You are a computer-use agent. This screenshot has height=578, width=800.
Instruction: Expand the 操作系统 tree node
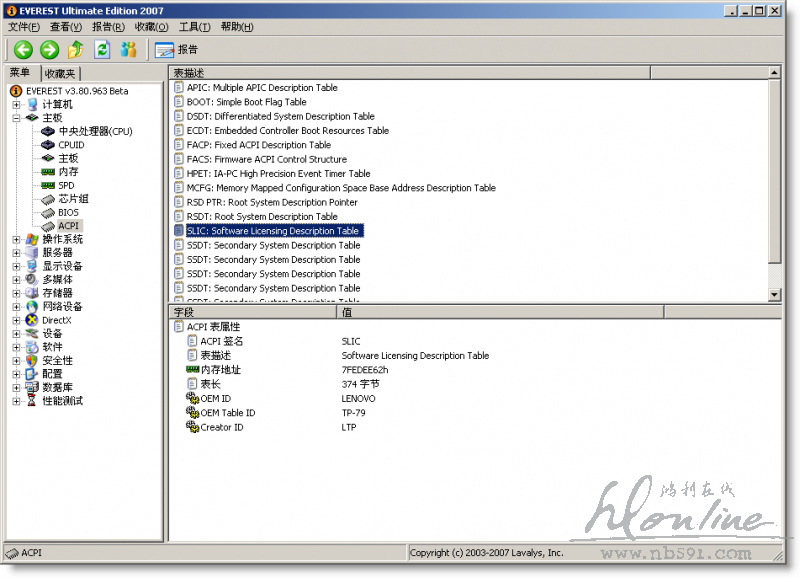click(17, 239)
